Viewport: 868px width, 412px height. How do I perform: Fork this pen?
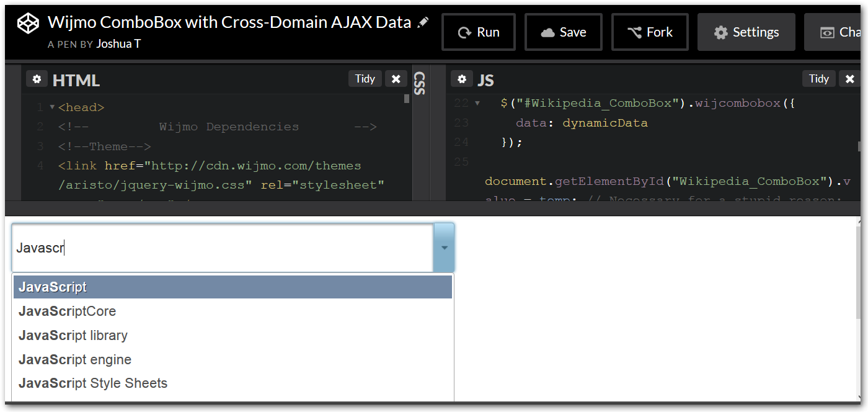(x=649, y=32)
